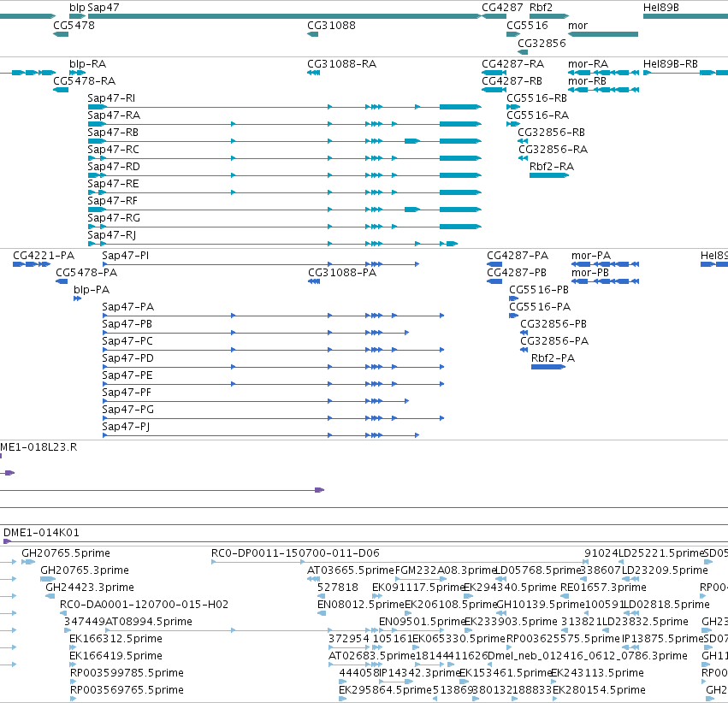728x703 pixels.
Task: Select the CG4287 gene bar
Action: pos(494,16)
